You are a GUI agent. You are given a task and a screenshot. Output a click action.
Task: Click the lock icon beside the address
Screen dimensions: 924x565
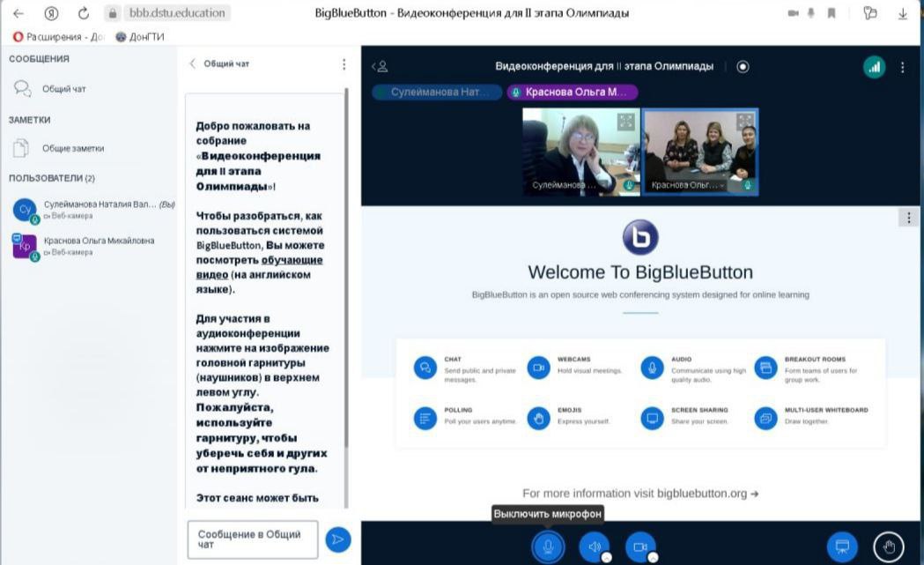pyautogui.click(x=113, y=13)
